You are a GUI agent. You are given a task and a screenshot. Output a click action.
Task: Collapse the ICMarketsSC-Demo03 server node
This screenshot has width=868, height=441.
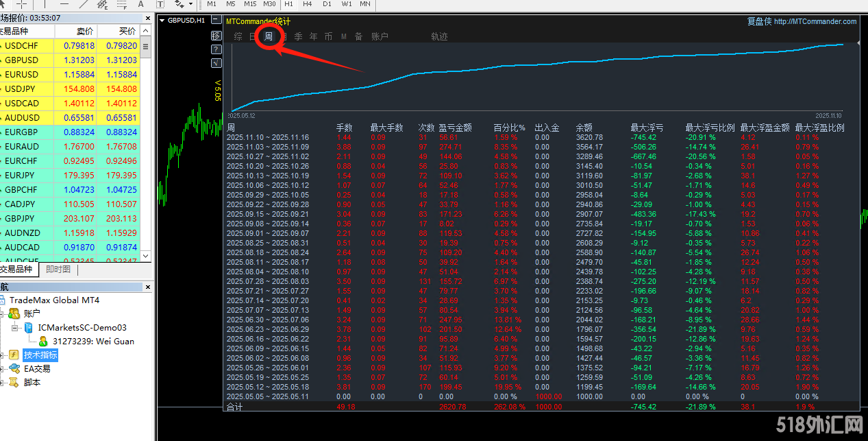coord(15,328)
